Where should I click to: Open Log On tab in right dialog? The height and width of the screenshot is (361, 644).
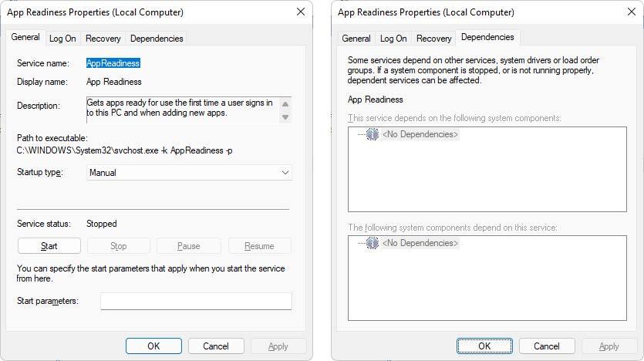pos(393,39)
